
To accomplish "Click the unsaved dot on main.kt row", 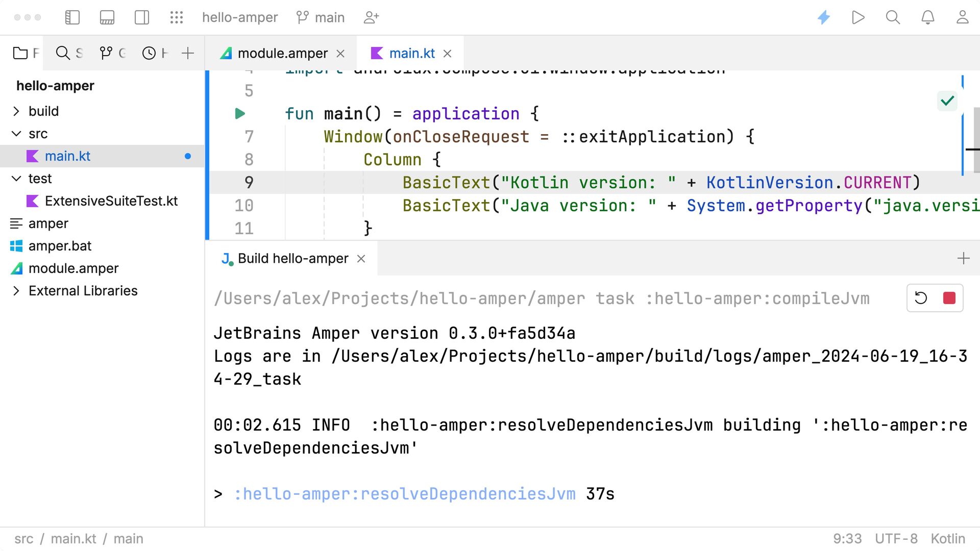I will coord(188,156).
